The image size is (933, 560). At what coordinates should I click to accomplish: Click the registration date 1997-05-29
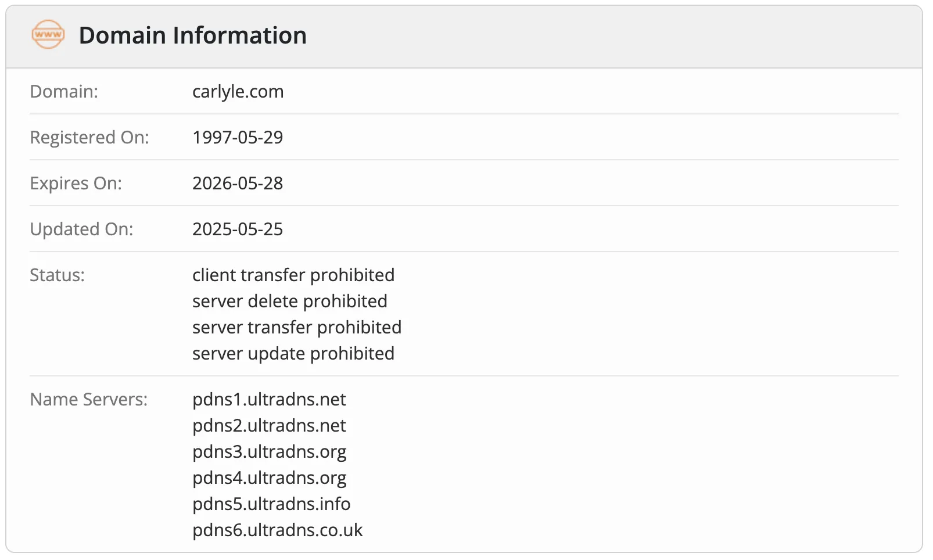[238, 137]
